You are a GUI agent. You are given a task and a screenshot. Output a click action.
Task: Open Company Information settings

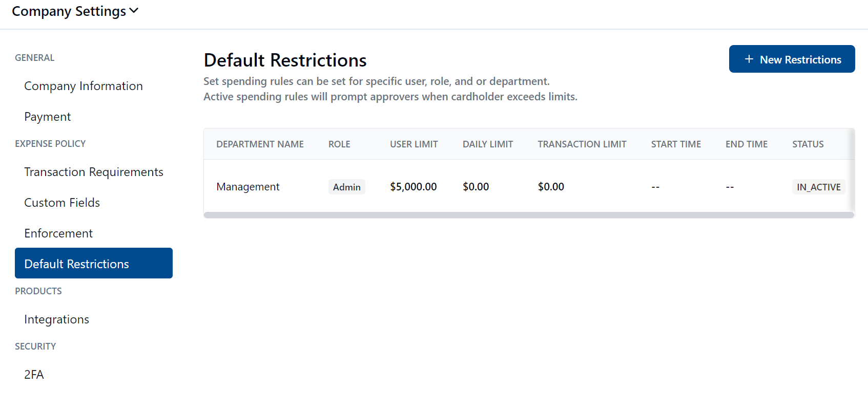[84, 86]
